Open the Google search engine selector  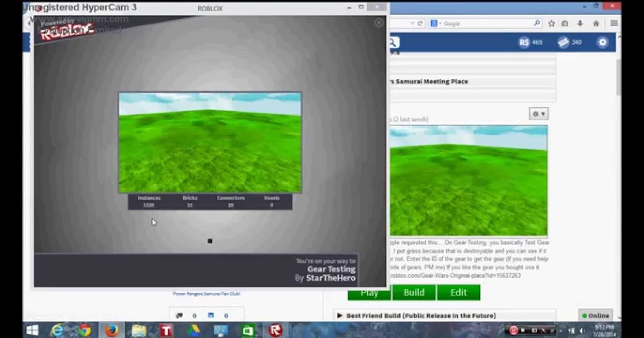pos(435,24)
